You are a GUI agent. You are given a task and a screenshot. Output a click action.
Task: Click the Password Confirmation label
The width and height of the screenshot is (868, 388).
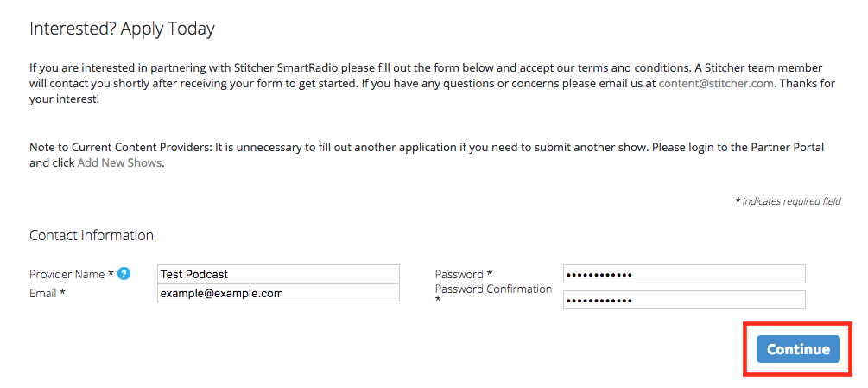click(493, 295)
